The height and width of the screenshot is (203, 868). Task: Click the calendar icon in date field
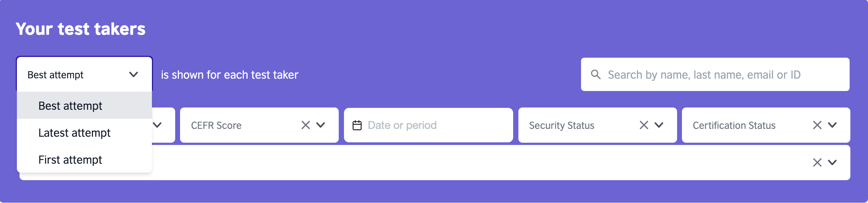click(357, 125)
